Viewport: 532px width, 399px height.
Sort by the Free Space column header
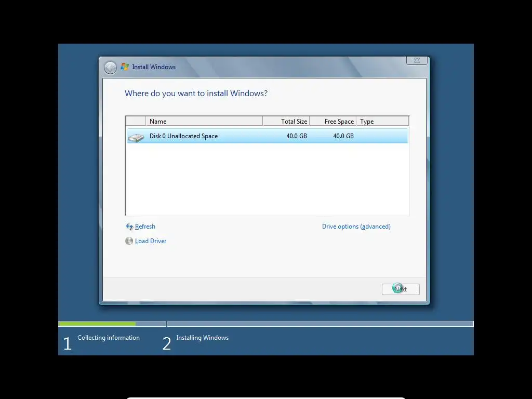333,121
